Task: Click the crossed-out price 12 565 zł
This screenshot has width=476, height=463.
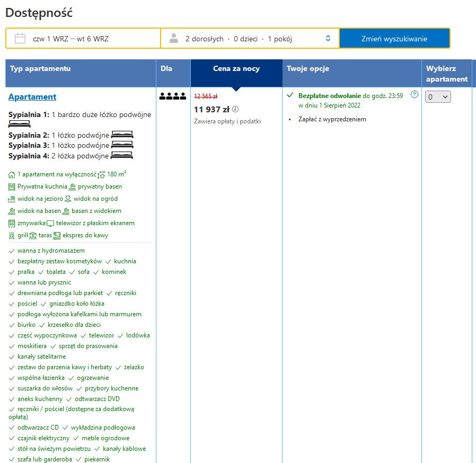Action: point(206,96)
